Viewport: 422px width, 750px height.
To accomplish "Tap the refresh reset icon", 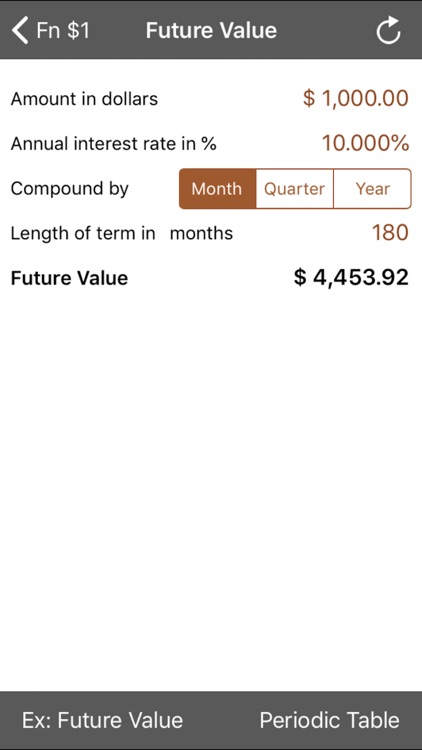I will tap(388, 30).
